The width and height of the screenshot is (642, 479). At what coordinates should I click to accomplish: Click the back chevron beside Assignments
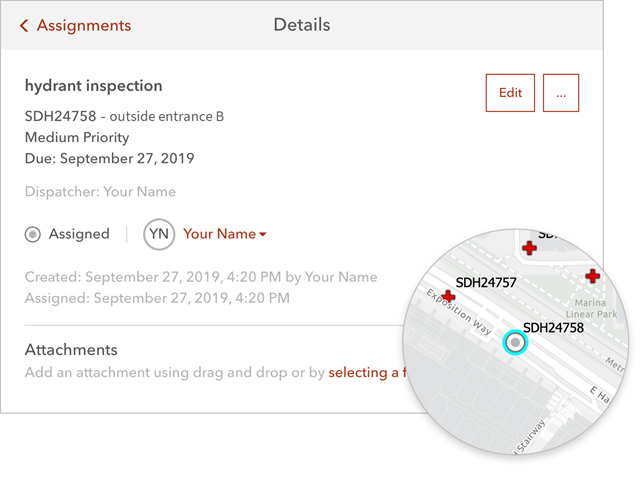click(24, 25)
